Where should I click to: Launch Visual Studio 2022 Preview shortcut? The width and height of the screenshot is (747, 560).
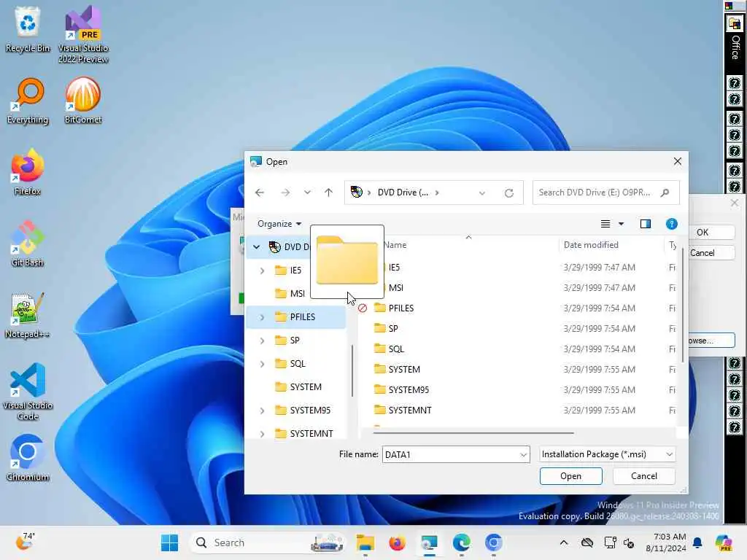83,34
